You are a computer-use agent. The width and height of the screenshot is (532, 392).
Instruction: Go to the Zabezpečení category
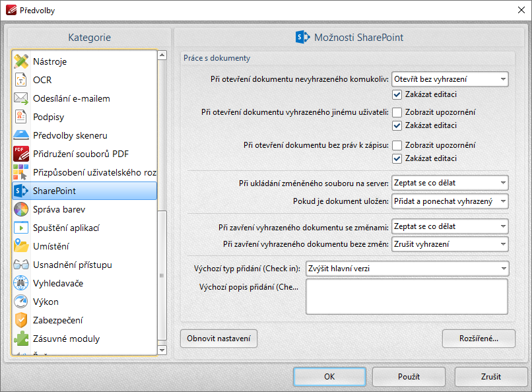click(84, 320)
